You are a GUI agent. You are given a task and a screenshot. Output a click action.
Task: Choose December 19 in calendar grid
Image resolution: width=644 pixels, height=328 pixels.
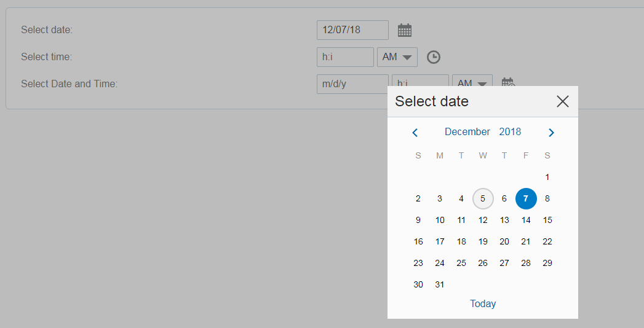tap(483, 241)
